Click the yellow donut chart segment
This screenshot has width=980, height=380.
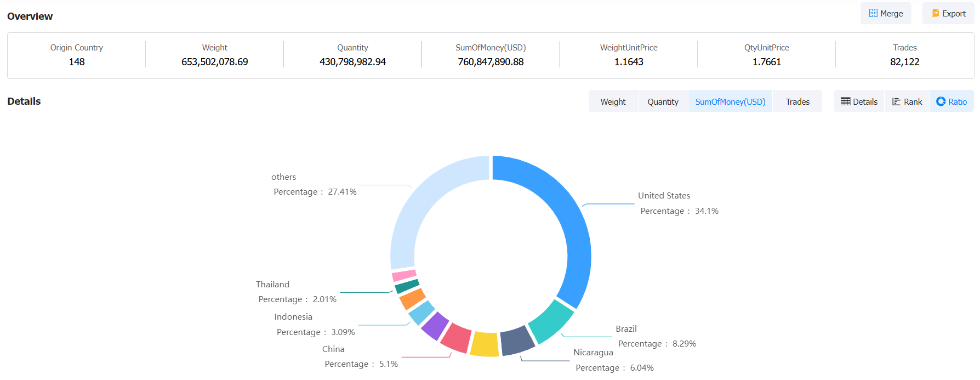pos(485,344)
